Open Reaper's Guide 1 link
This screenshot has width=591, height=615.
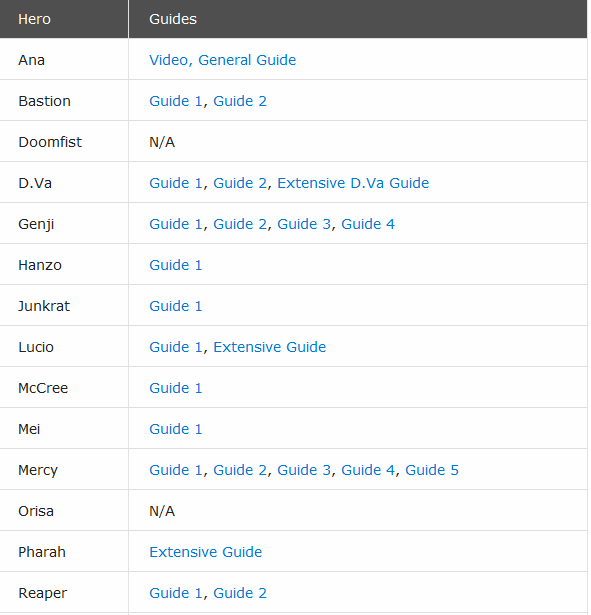pyautogui.click(x=176, y=593)
